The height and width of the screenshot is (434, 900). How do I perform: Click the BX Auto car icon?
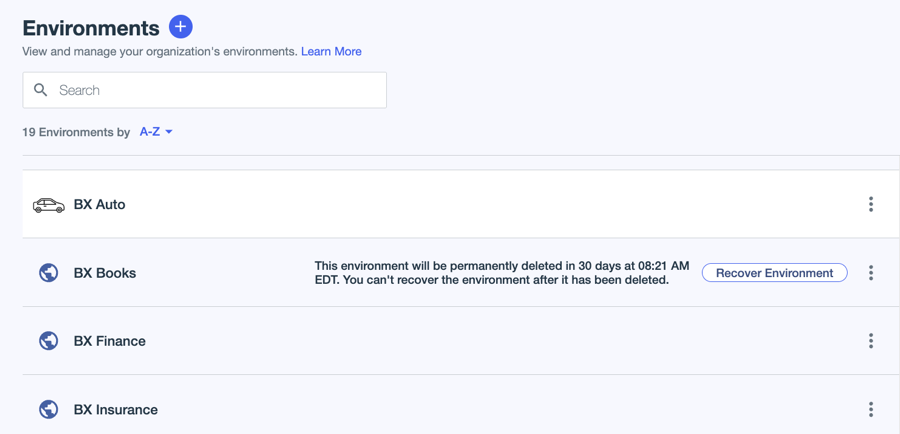[x=48, y=205]
